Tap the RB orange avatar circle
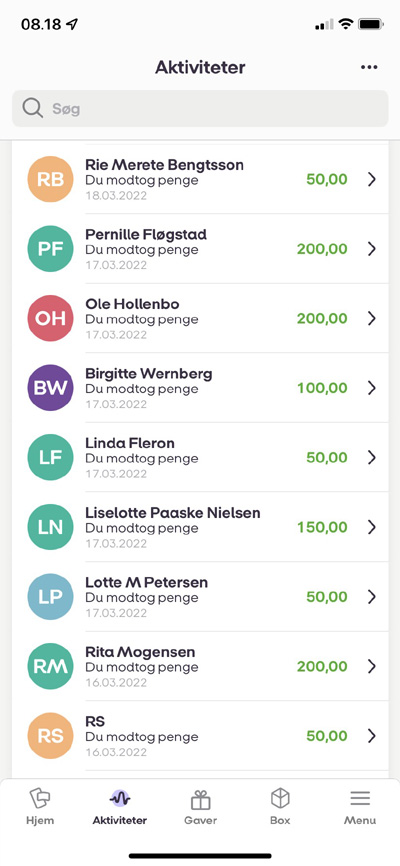400x866 pixels. [50, 179]
